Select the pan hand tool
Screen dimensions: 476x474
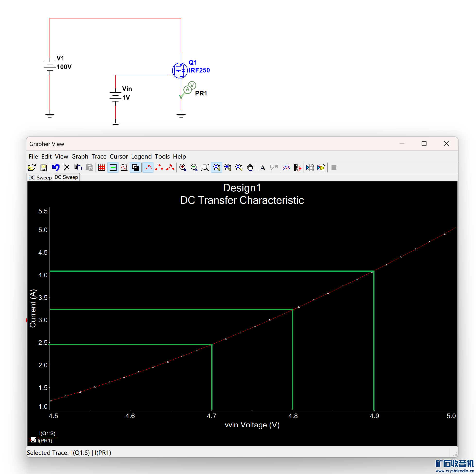(x=250, y=168)
